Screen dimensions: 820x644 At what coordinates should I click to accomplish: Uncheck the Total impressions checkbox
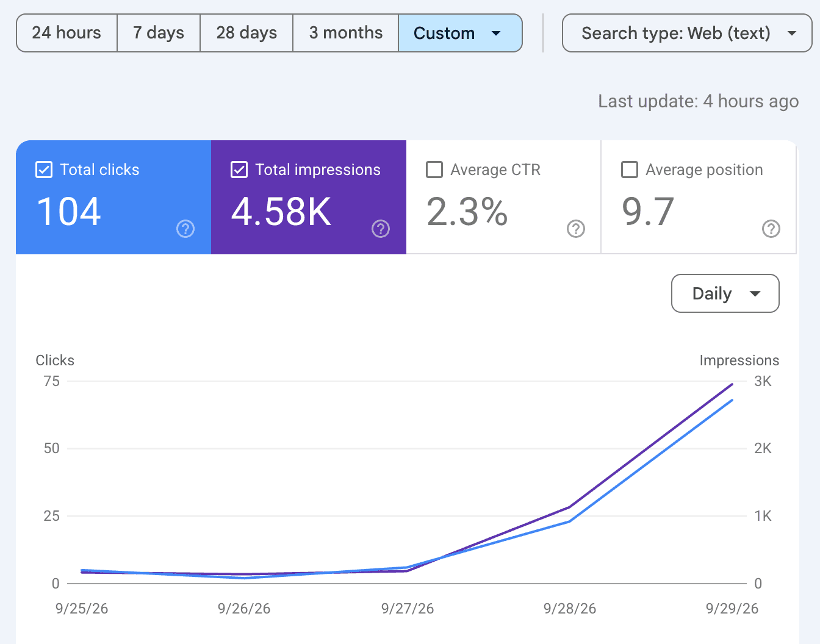click(x=239, y=170)
